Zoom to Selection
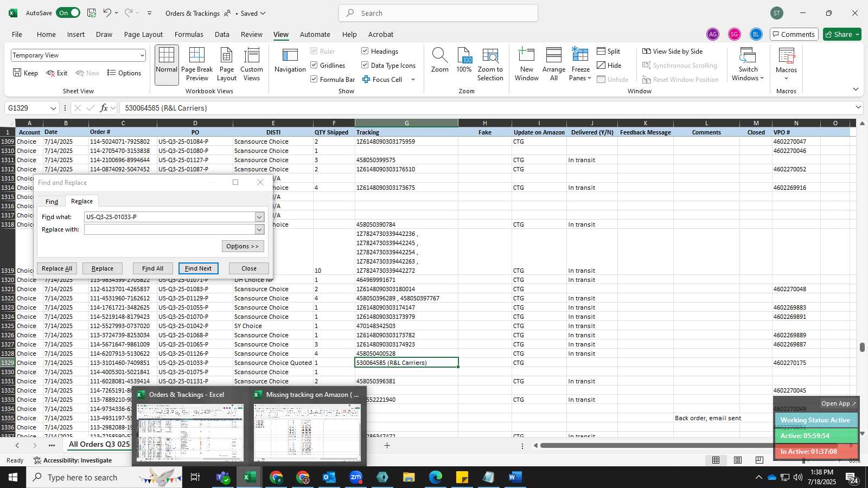Viewport: 868px width, 488px height. click(490, 65)
